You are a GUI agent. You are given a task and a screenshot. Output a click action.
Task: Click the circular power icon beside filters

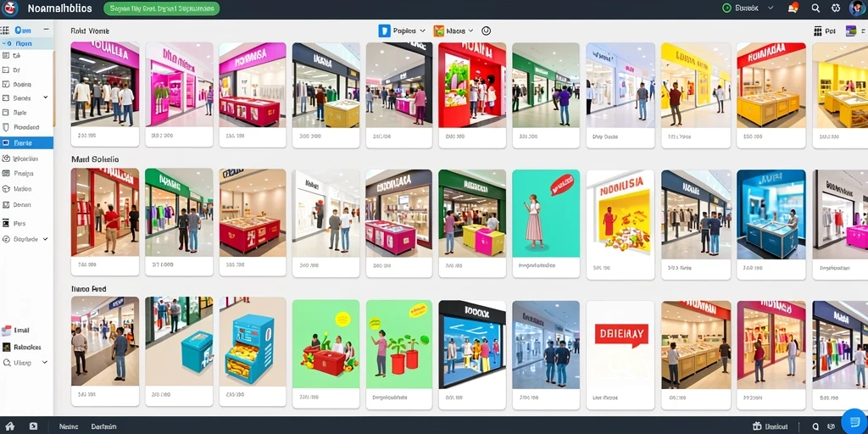tap(486, 31)
